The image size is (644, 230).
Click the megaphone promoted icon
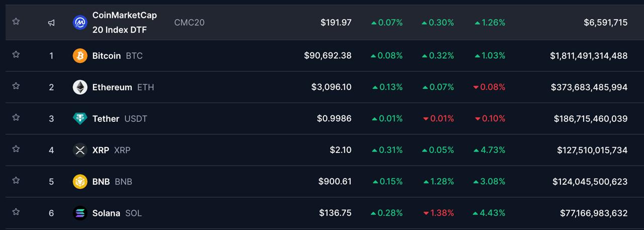pos(51,23)
